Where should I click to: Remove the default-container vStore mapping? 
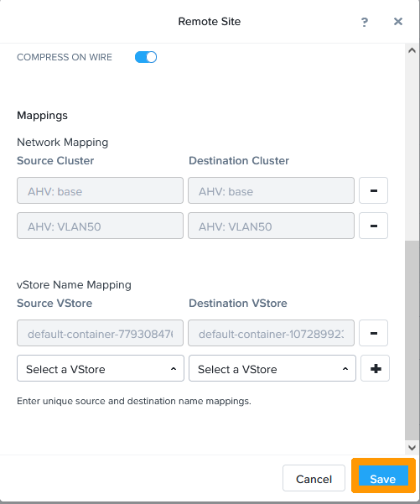point(373,333)
